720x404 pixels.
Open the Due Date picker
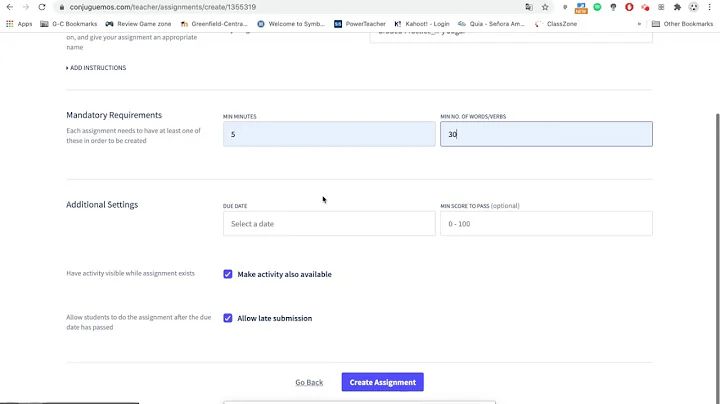(329, 224)
